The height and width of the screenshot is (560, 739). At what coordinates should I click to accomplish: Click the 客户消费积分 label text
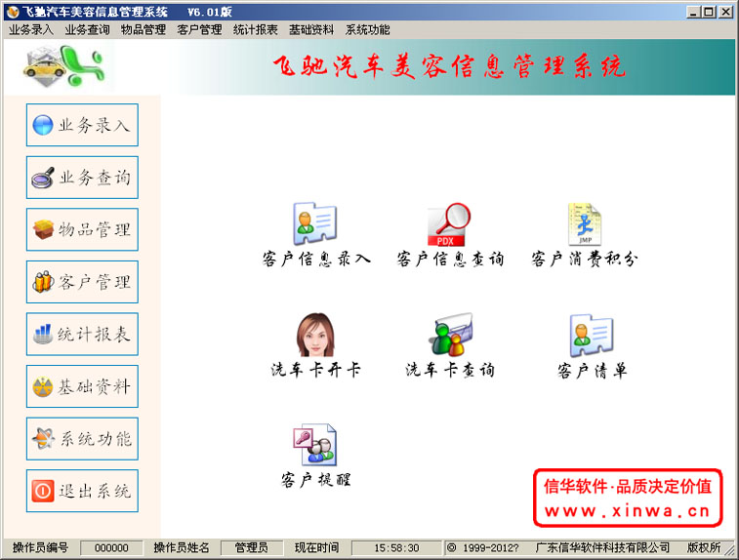click(x=585, y=260)
